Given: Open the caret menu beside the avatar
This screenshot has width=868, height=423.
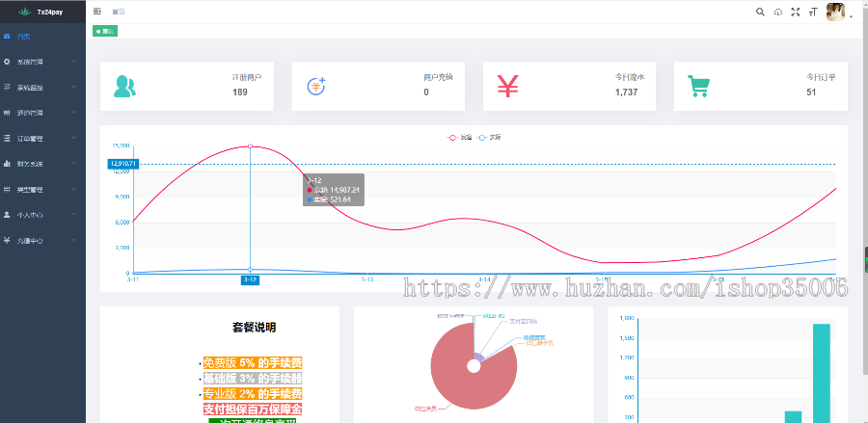Looking at the screenshot, I should pyautogui.click(x=851, y=17).
